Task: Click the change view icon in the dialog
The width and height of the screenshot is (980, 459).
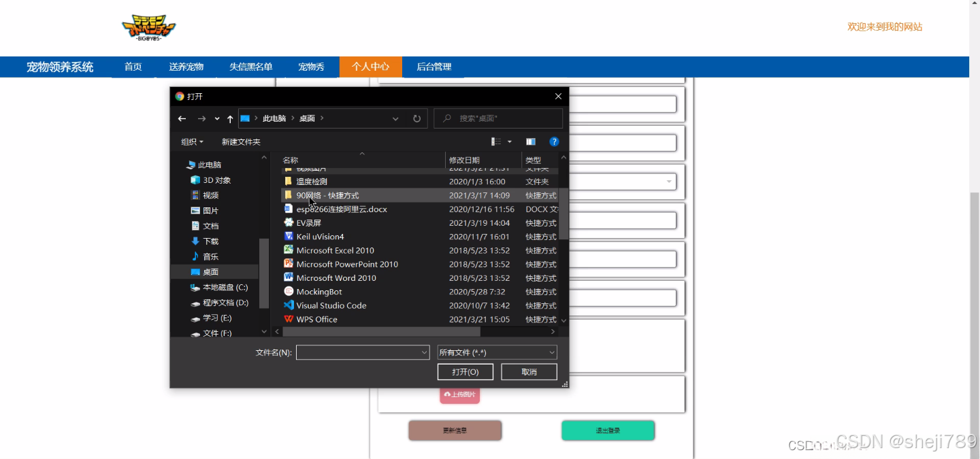Action: click(x=496, y=141)
